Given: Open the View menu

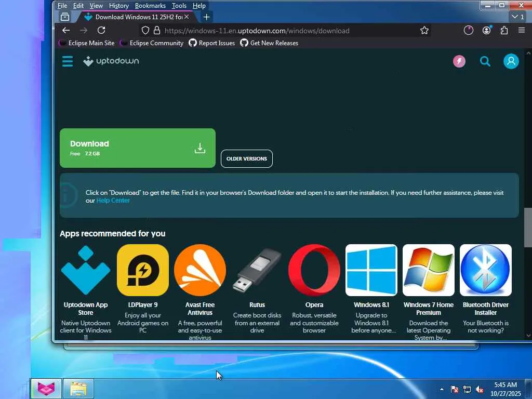Looking at the screenshot, I should (x=96, y=6).
